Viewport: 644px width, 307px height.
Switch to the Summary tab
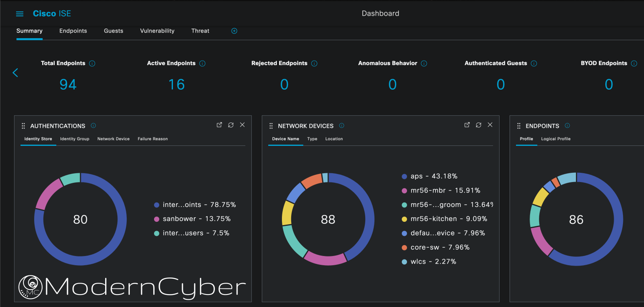pyautogui.click(x=29, y=31)
